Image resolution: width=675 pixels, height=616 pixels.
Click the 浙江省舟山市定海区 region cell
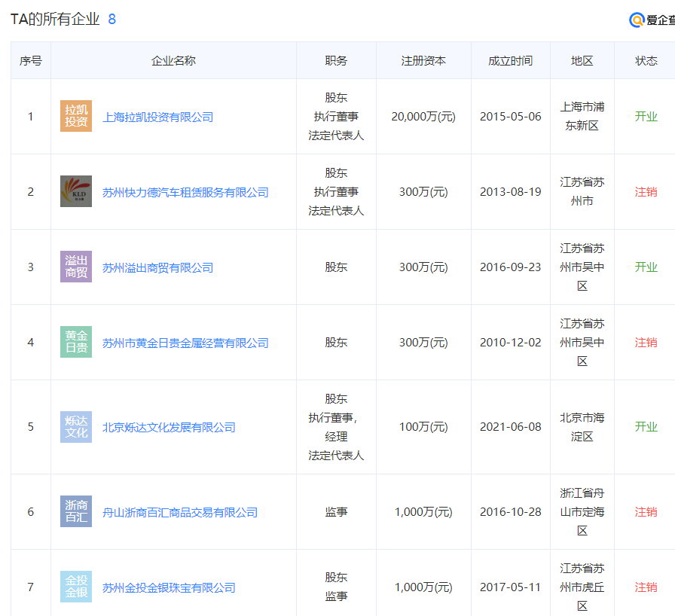(x=582, y=511)
